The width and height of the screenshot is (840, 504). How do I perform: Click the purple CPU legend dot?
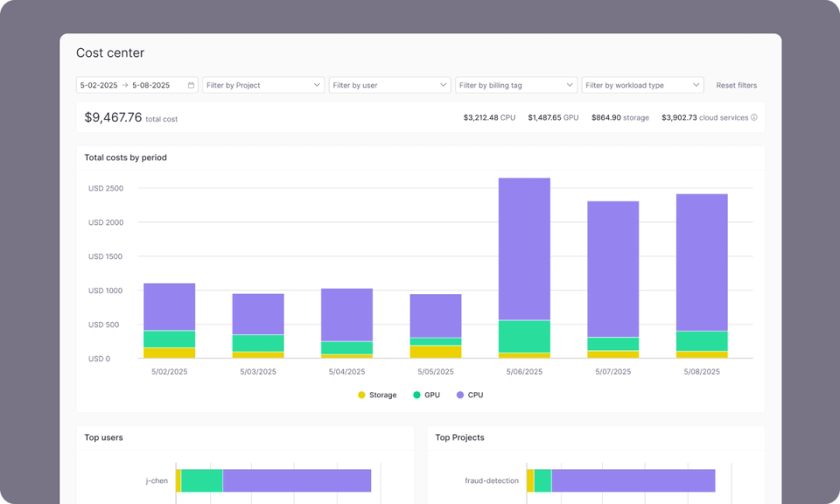pos(458,395)
